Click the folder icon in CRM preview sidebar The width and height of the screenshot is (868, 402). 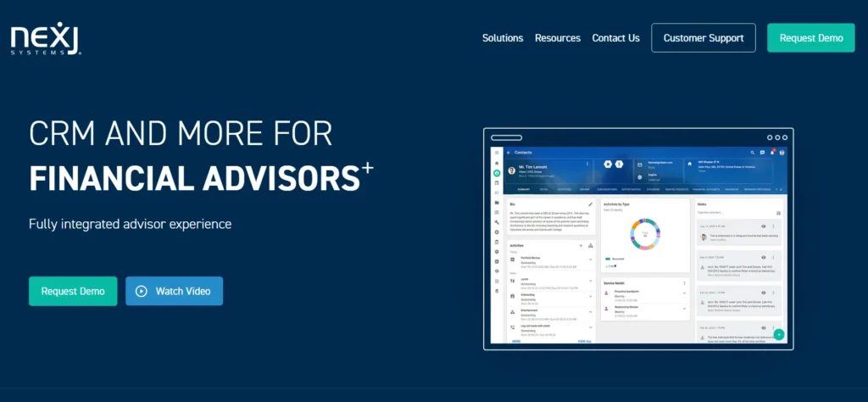coord(497,203)
